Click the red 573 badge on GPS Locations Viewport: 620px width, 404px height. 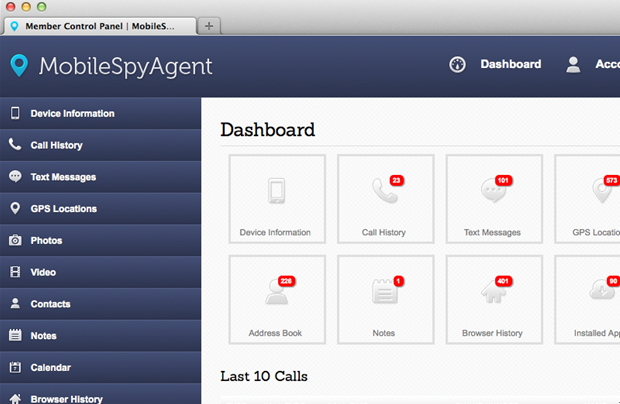click(x=611, y=181)
